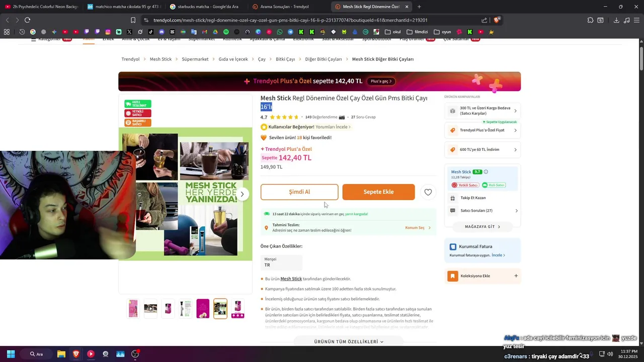
Task: Open Brave Shields lion icon
Action: (497, 20)
